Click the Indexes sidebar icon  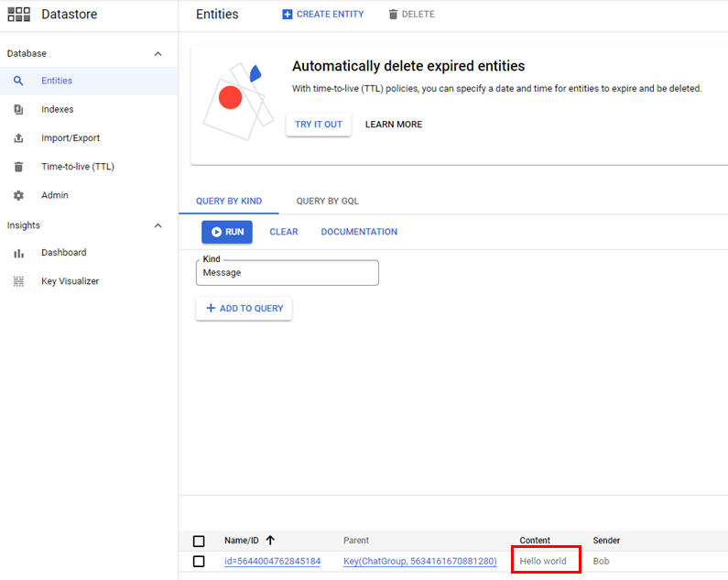point(18,110)
